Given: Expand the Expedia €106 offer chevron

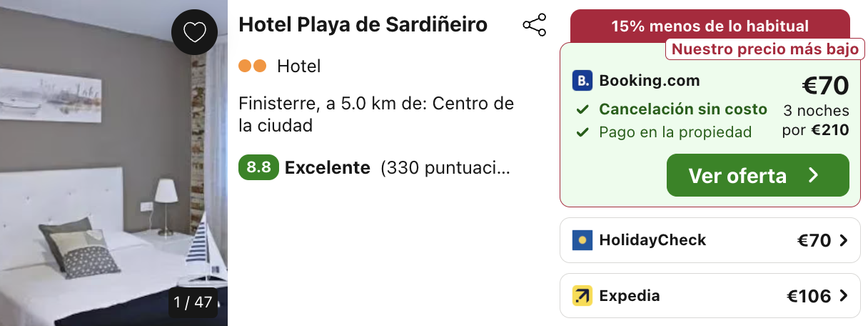Looking at the screenshot, I should coord(844,296).
